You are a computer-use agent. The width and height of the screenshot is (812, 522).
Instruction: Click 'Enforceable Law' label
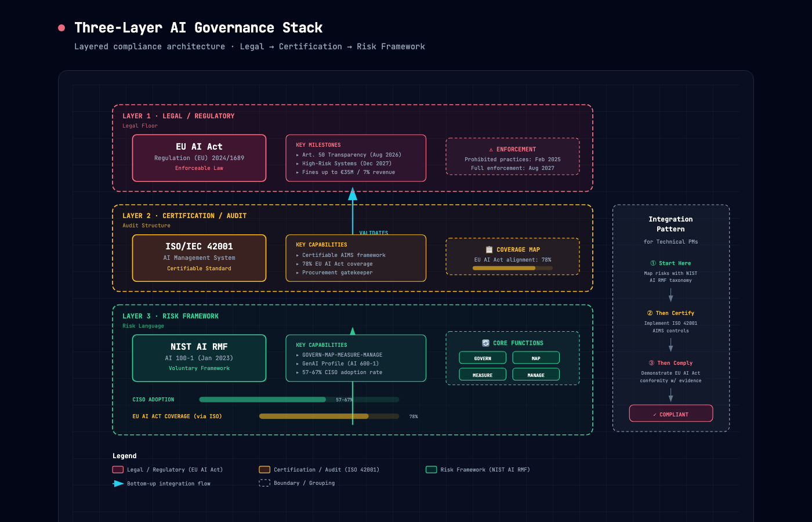[199, 168]
